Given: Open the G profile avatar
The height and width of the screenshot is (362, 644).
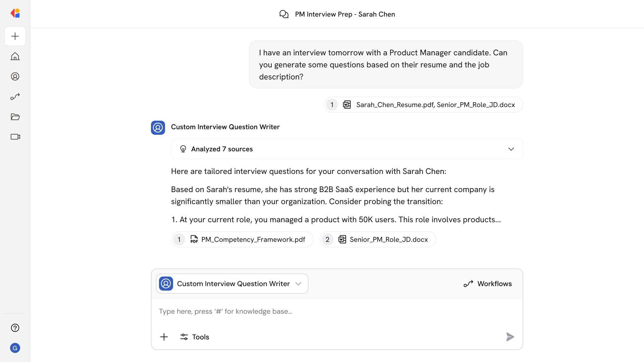Looking at the screenshot, I should [15, 348].
